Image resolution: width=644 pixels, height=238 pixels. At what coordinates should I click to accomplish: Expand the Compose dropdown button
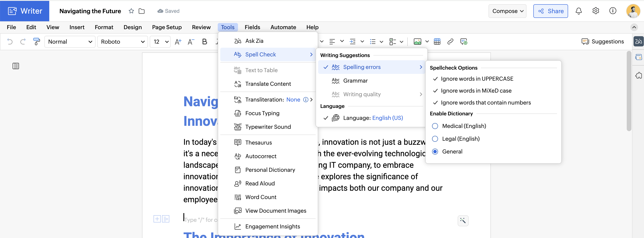(508, 11)
